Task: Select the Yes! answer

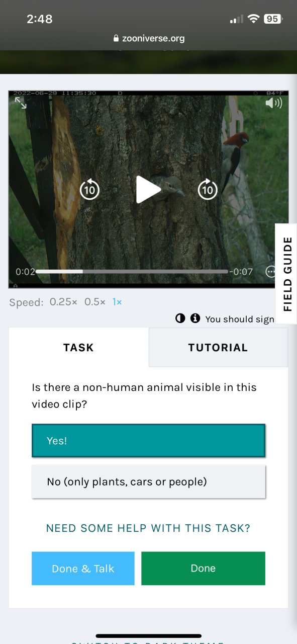Action: tap(148, 441)
